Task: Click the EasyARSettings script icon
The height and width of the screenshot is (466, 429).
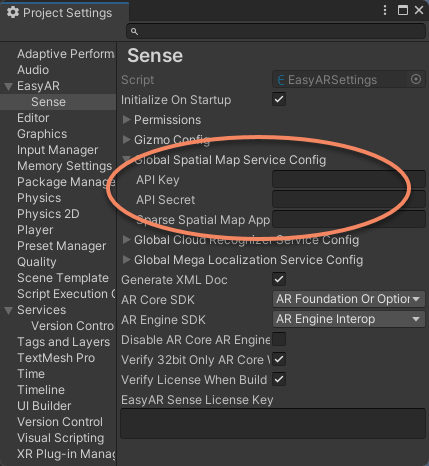Action: 281,80
